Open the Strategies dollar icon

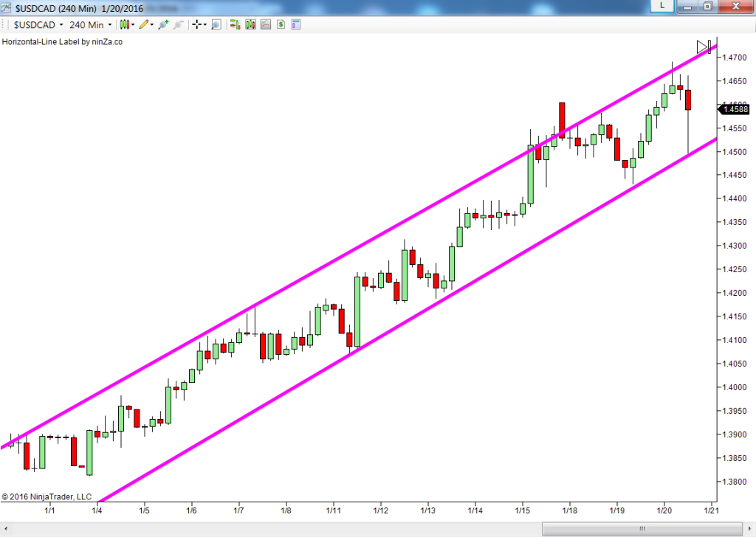coord(281,24)
